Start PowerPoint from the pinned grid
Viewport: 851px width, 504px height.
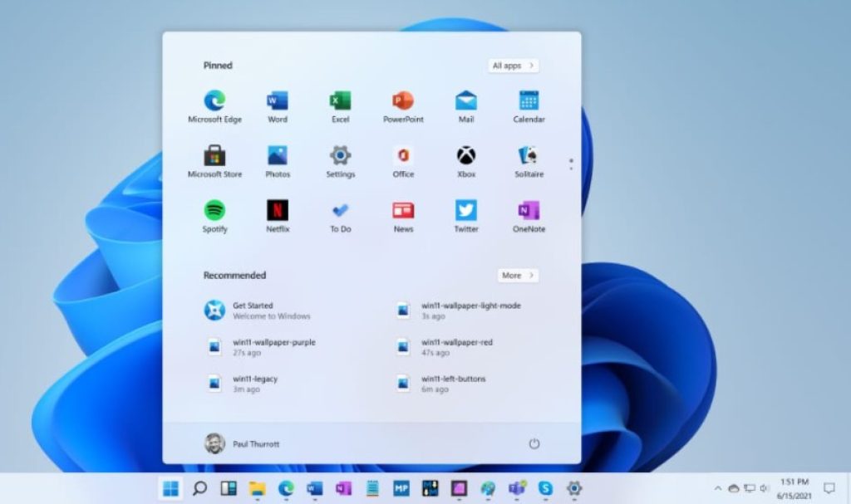403,107
